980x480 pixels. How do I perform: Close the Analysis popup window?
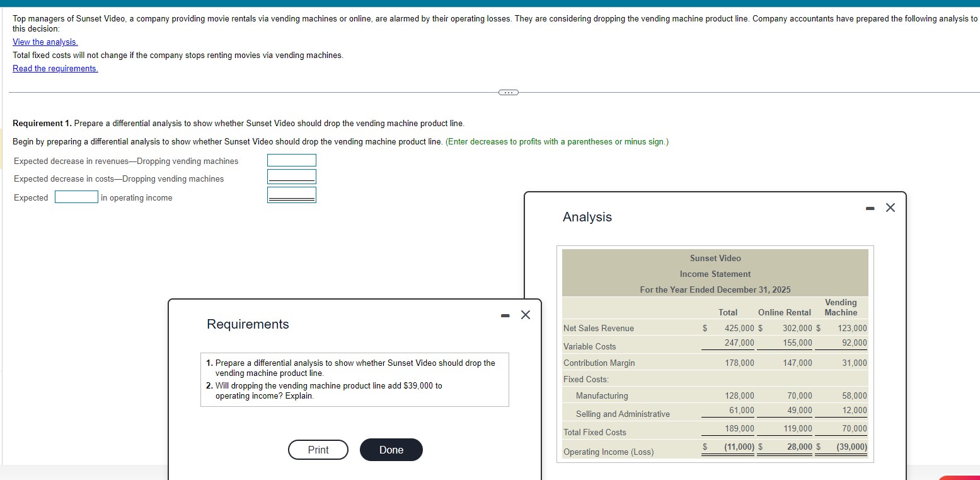click(x=890, y=207)
